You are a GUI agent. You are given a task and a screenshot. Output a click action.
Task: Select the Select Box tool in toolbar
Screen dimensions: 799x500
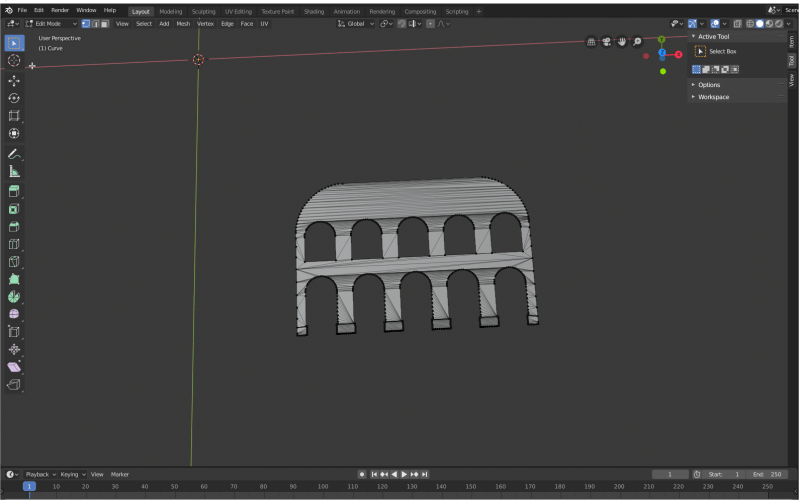click(x=14, y=43)
